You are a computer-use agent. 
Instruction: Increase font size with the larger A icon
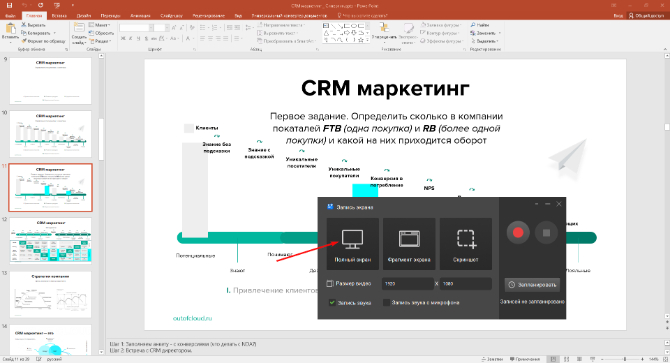pyautogui.click(x=174, y=28)
